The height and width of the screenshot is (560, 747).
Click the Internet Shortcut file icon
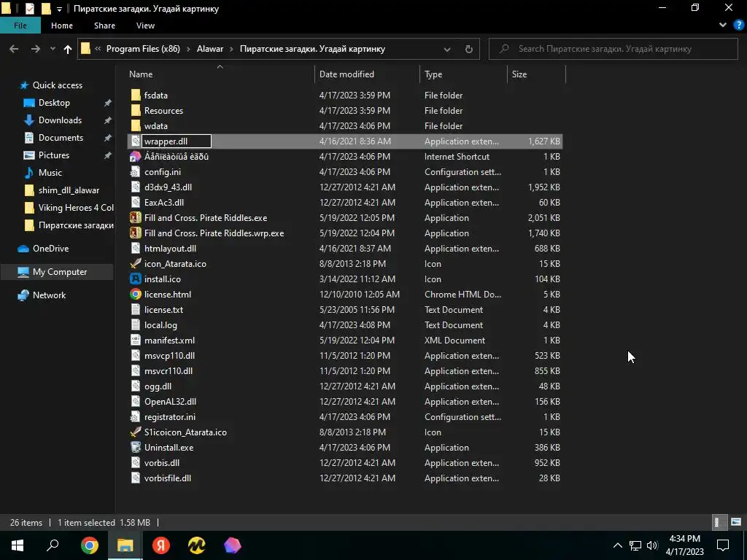[136, 156]
